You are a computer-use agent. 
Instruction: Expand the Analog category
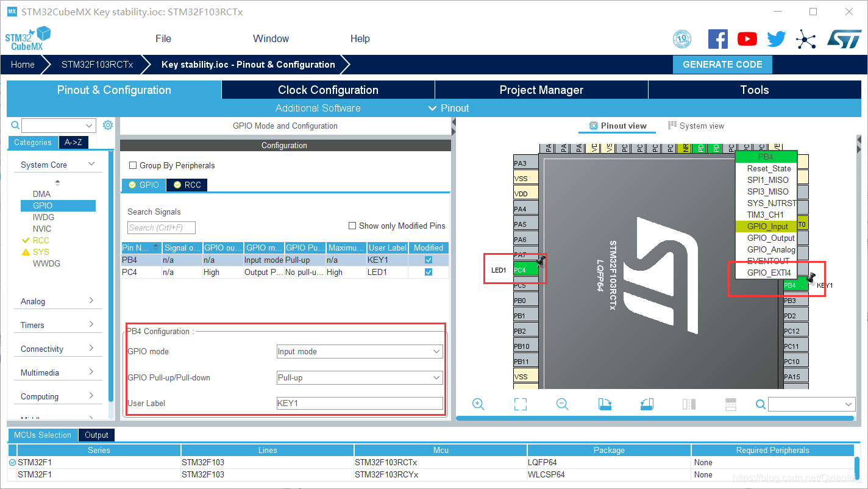pos(91,301)
